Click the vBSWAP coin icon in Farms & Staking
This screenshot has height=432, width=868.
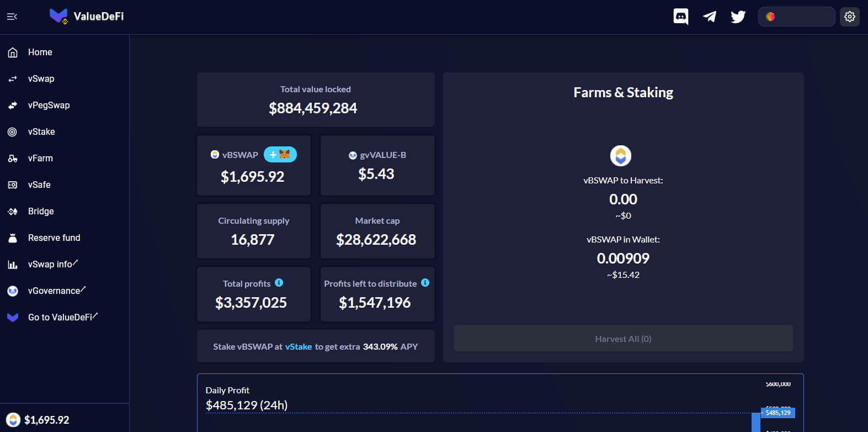click(621, 156)
